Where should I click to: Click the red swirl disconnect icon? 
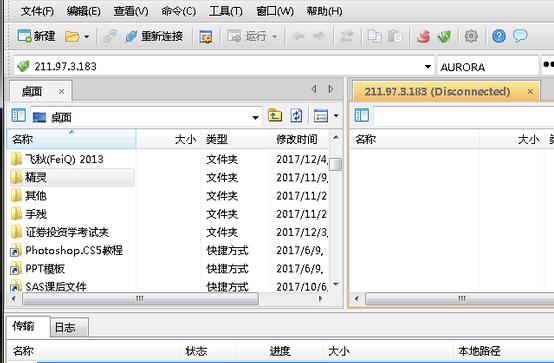(424, 36)
